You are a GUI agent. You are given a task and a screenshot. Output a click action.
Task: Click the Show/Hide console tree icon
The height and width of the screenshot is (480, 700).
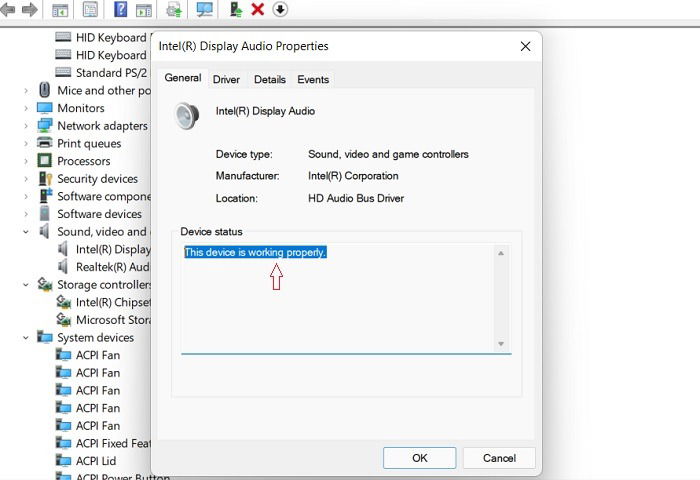60,9
